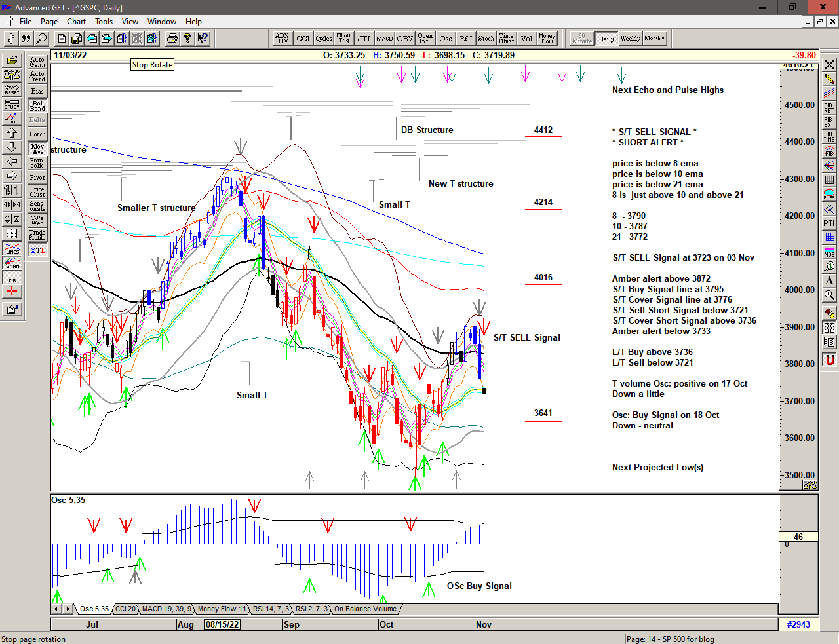Click the printer icon in toolbar

[x=172, y=39]
